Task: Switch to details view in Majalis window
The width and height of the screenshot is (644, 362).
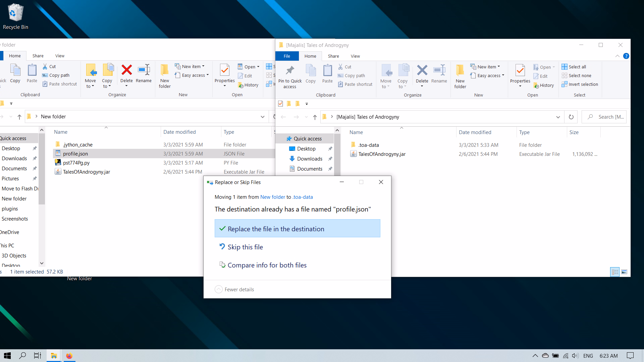Action: [615, 272]
